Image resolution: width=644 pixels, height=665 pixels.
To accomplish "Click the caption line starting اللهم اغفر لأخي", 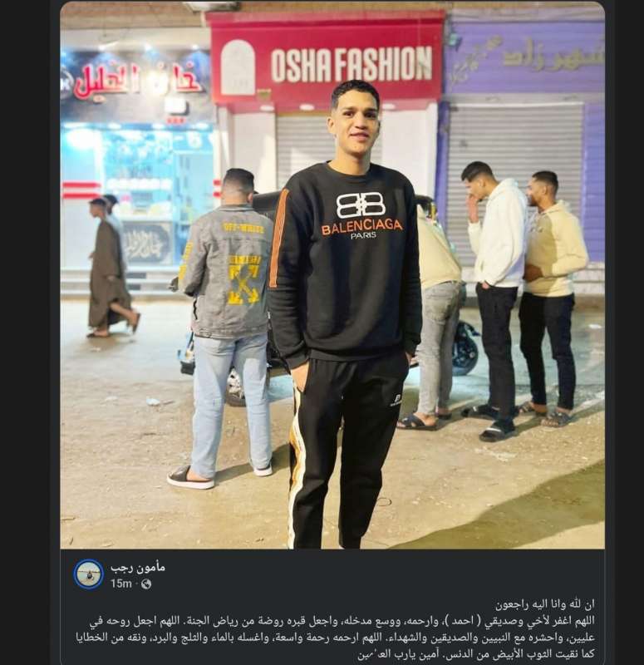I will [x=342, y=621].
